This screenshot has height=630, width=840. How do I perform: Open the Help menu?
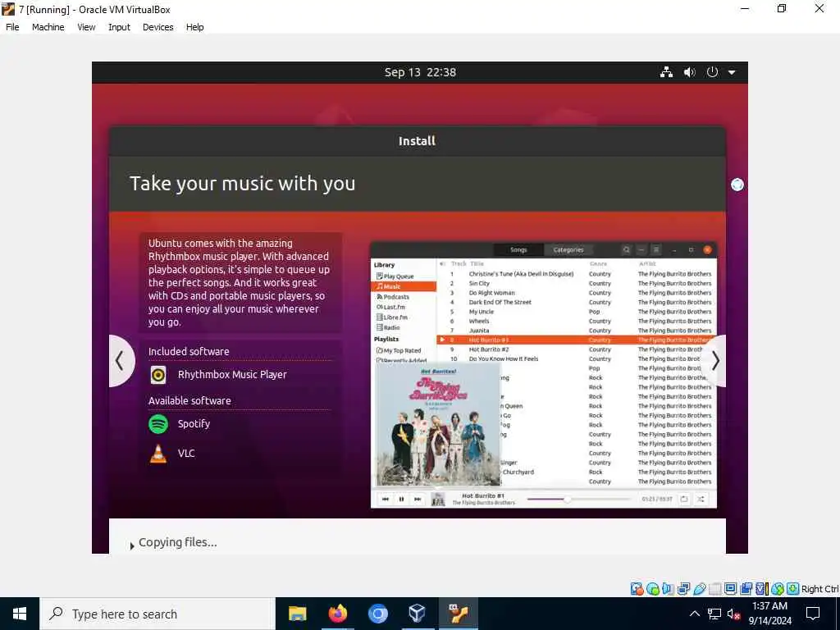[194, 27]
